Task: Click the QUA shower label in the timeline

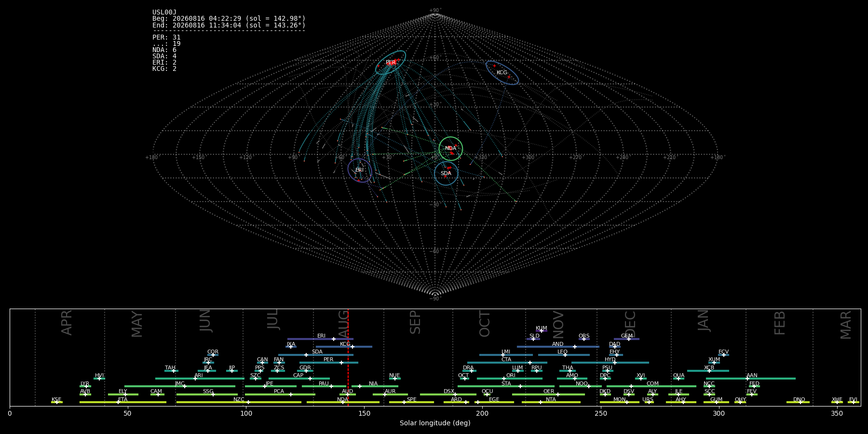Action: coord(678,376)
